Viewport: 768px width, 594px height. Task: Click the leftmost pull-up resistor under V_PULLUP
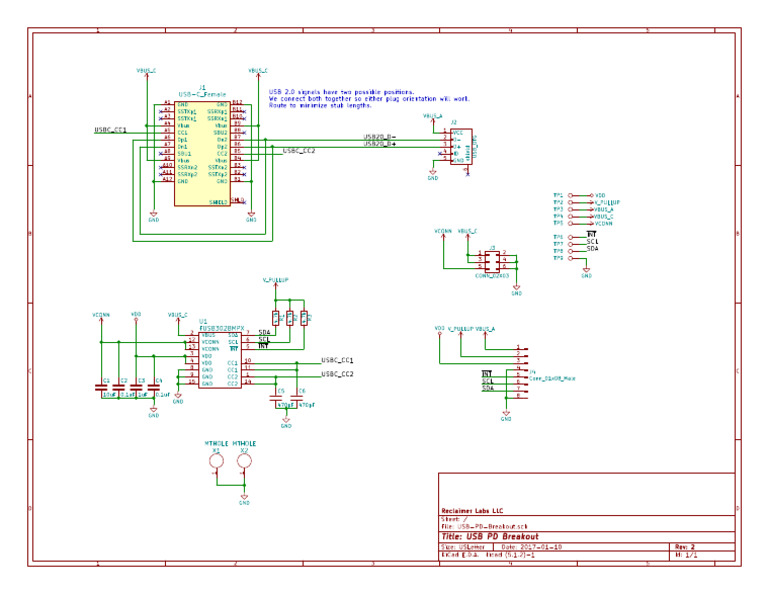click(x=276, y=318)
